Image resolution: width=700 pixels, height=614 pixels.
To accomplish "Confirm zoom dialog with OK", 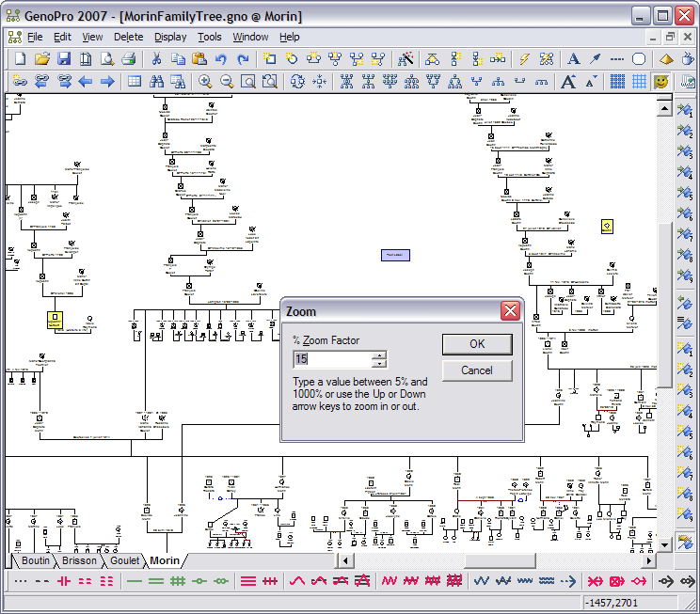I will tap(477, 344).
